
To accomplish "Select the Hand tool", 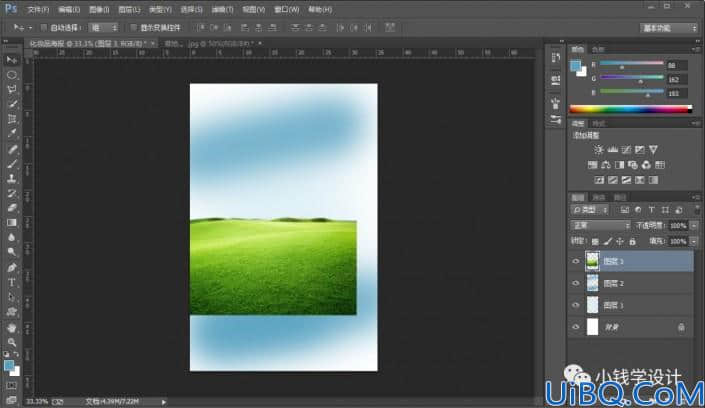I will pyautogui.click(x=12, y=327).
